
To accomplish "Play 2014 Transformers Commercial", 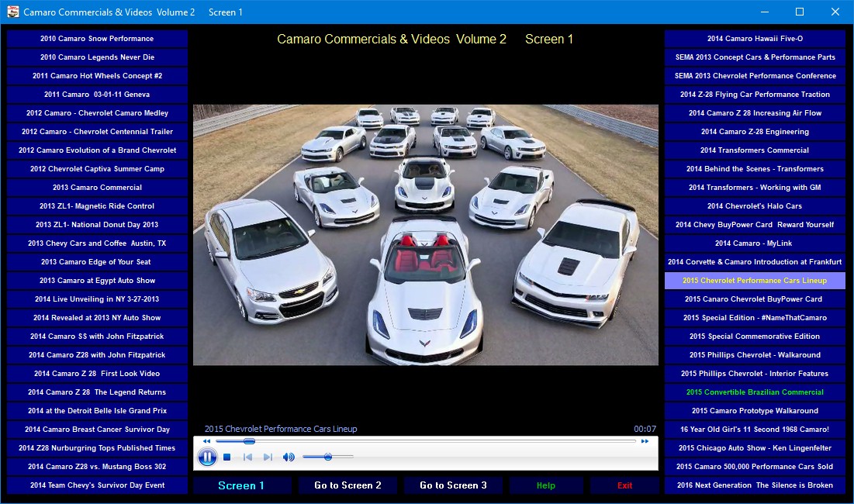I will pyautogui.click(x=755, y=150).
